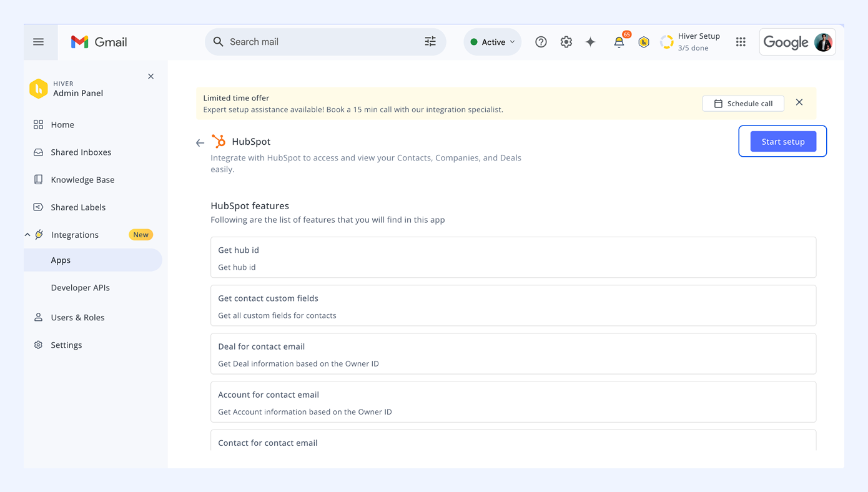Viewport: 868px width, 492px height.
Task: Click the Knowledge Base book icon
Action: coord(38,180)
